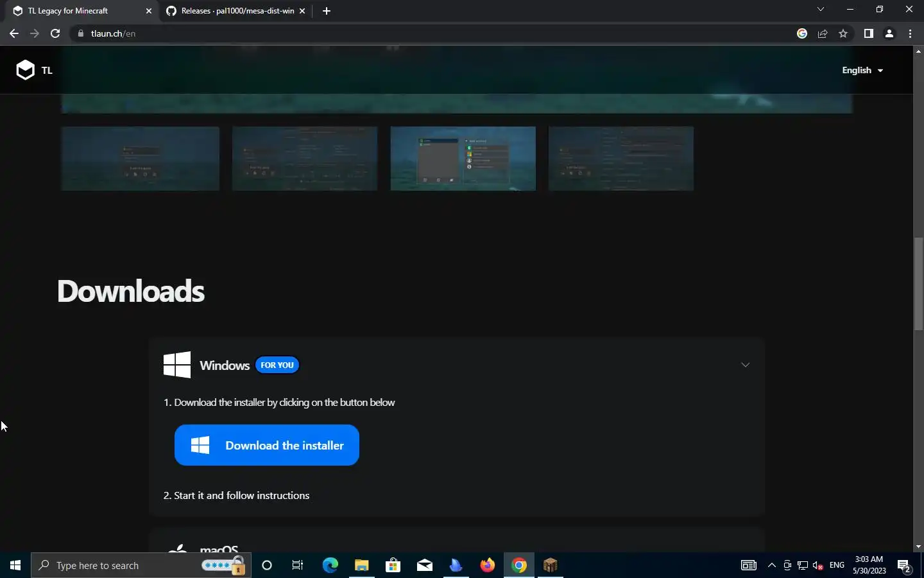This screenshot has width=924, height=578.
Task: Open the news widget tray icon
Action: tap(749, 565)
